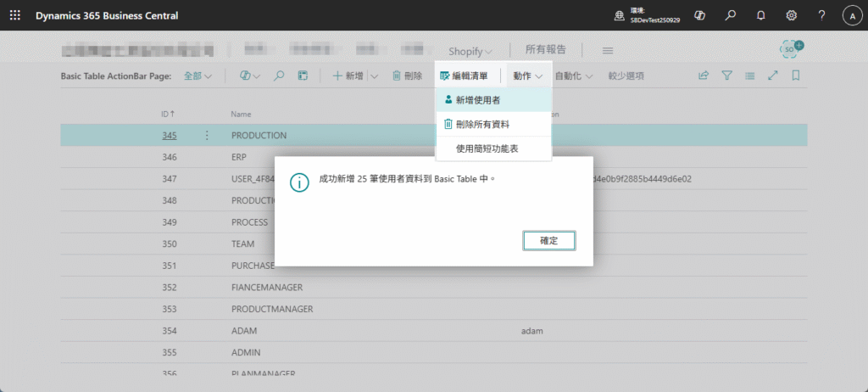This screenshot has width=868, height=392.
Task: Click the 刪除 delete button
Action: point(408,76)
